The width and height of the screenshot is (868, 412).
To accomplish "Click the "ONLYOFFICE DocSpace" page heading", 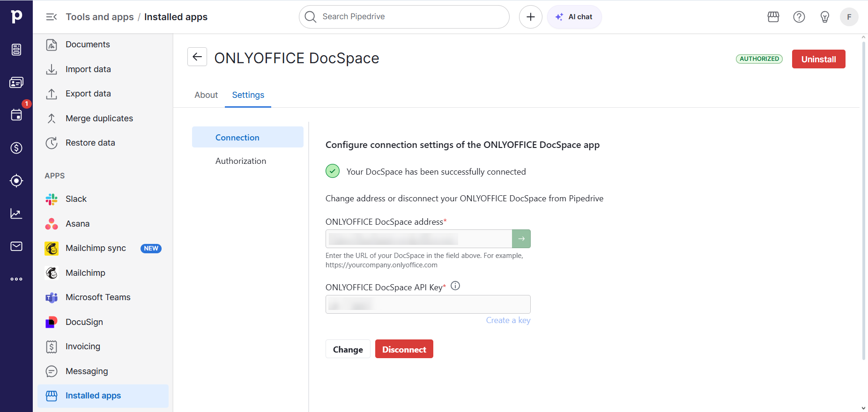I will 297,58.
